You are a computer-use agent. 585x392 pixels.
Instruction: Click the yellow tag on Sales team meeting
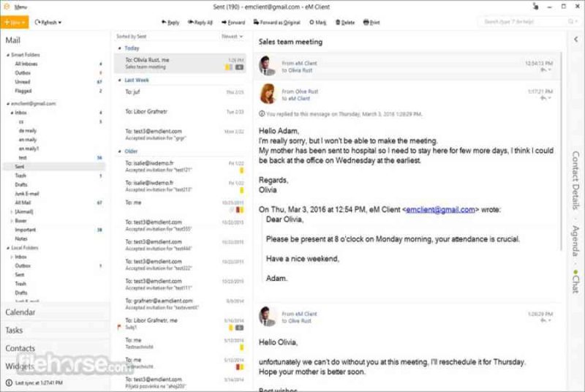(x=227, y=67)
